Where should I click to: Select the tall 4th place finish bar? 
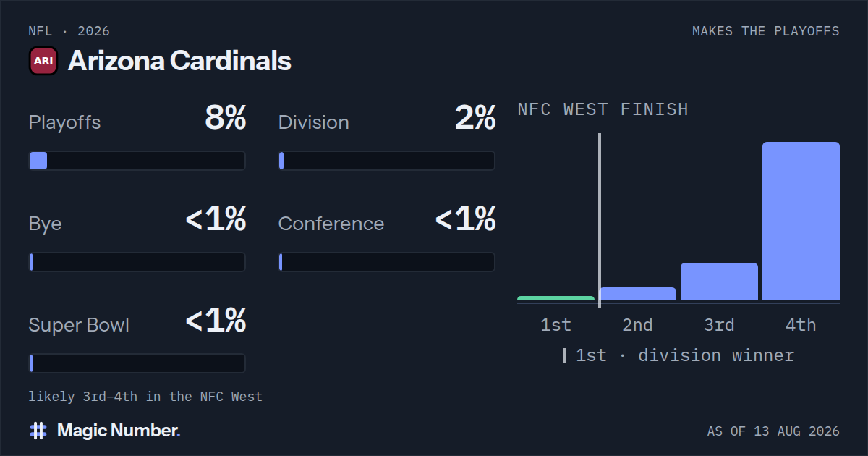(x=801, y=221)
